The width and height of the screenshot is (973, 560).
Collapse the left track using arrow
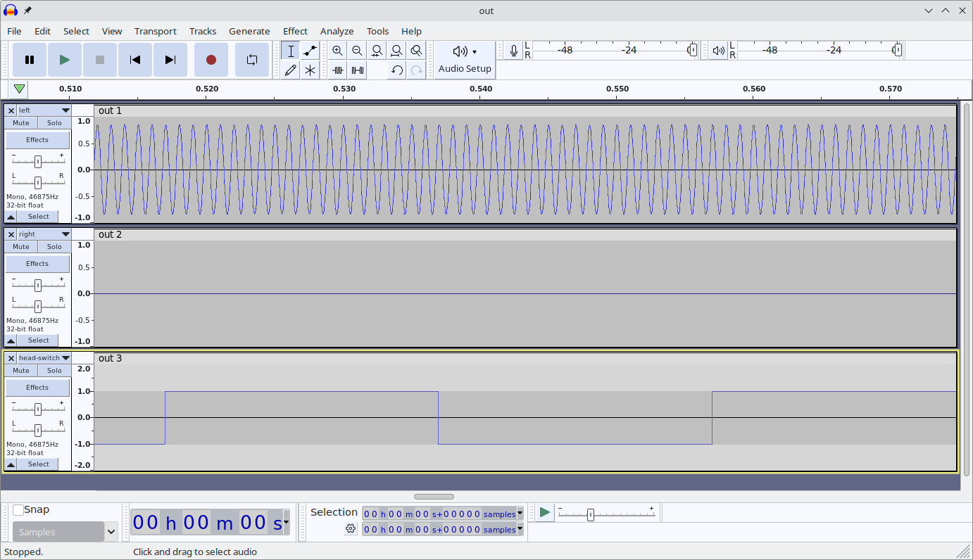pos(11,217)
